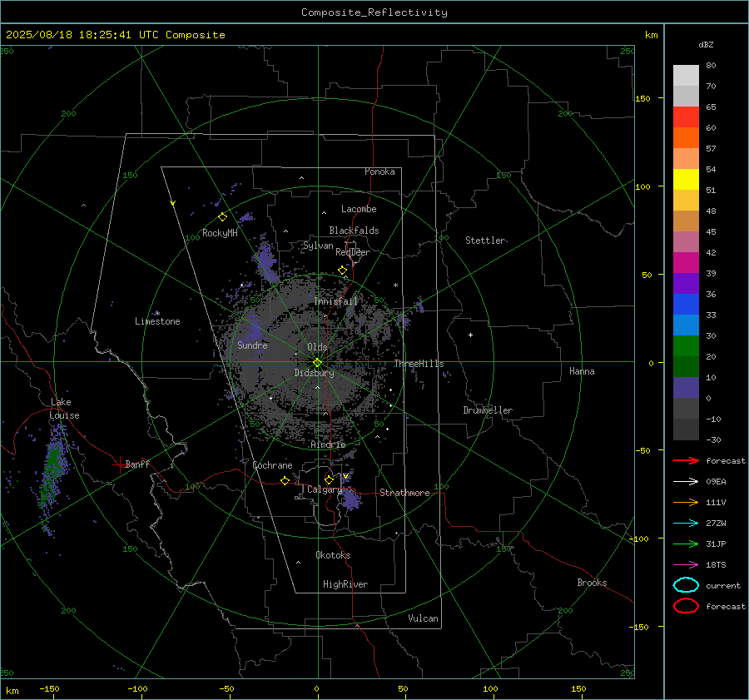Click the Limestone label
The width and height of the screenshot is (749, 700).
[x=157, y=321]
